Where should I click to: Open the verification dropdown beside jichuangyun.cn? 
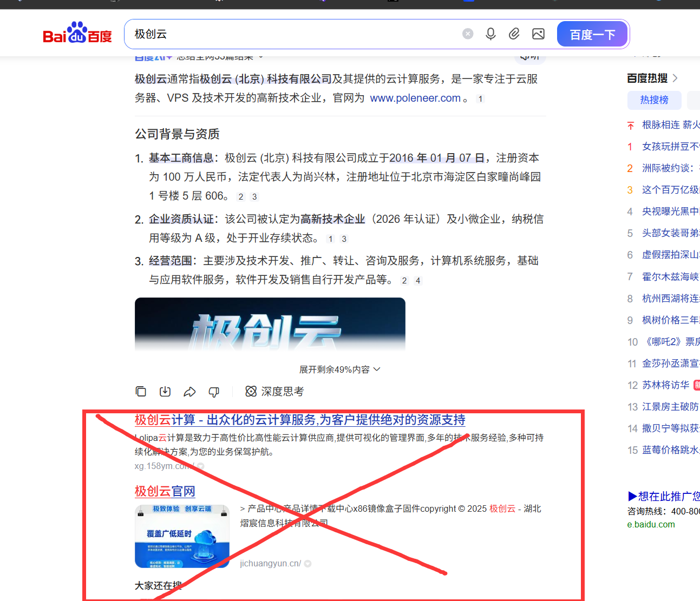point(308,564)
